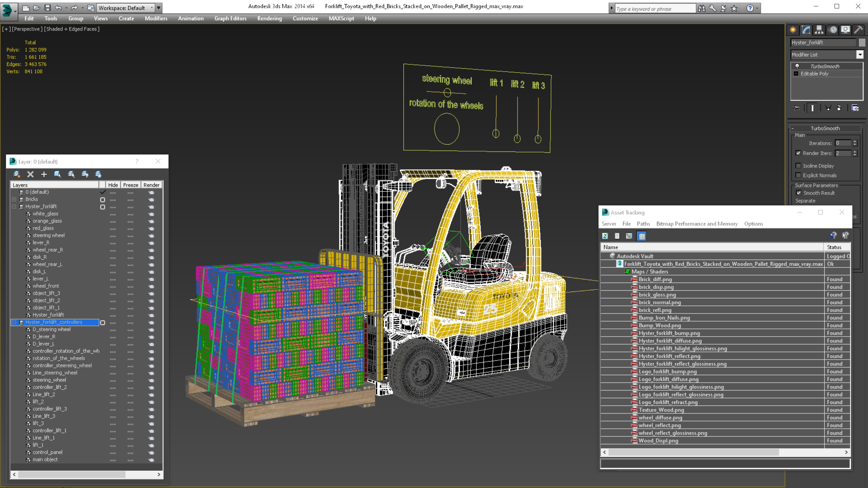Click the object color swatch next to name

pyautogui.click(x=862, y=42)
